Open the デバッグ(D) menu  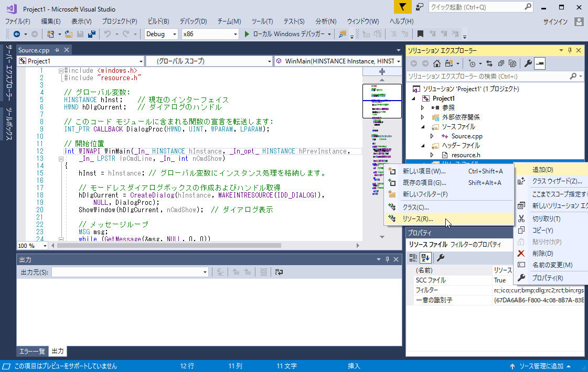tap(193, 21)
